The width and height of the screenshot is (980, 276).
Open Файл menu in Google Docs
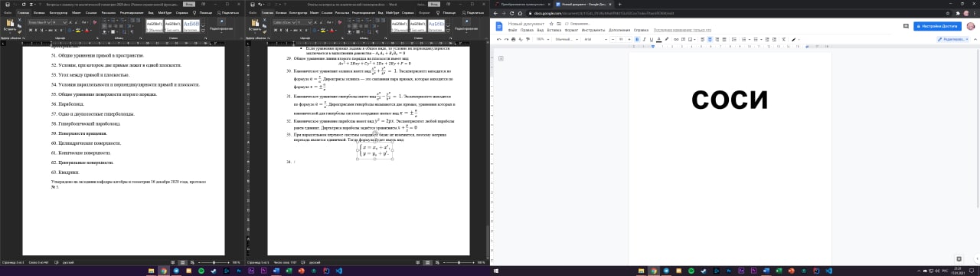512,30
